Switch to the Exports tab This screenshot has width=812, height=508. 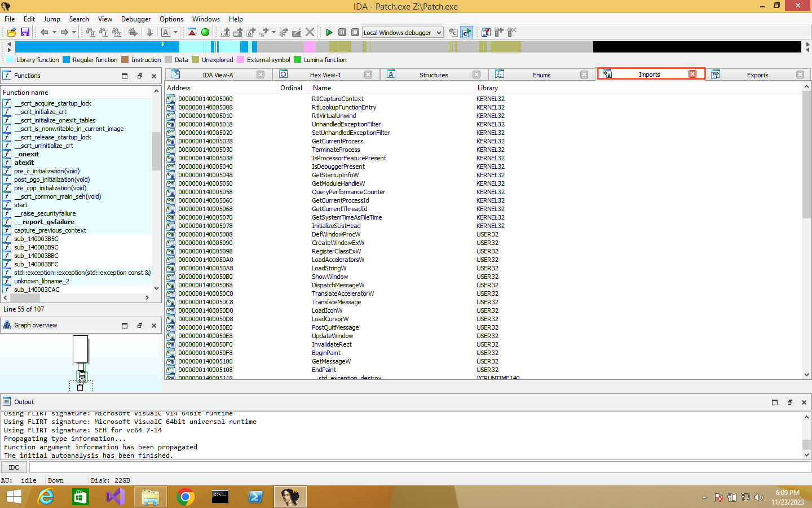pyautogui.click(x=757, y=75)
